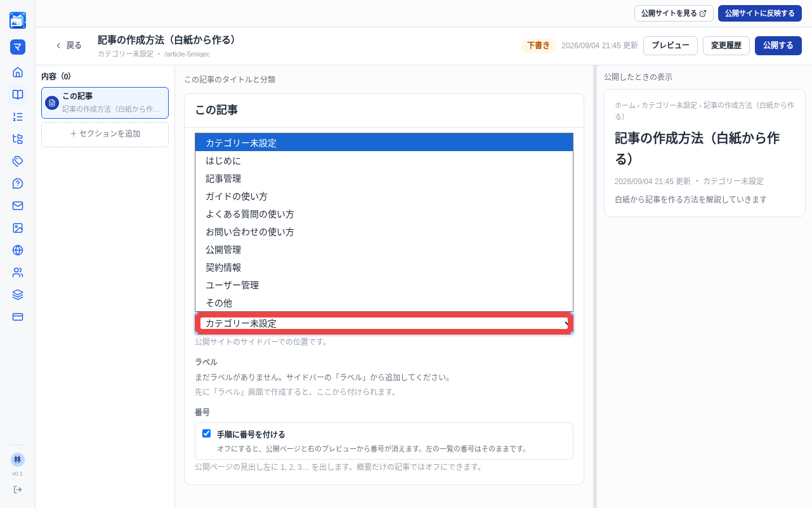This screenshot has width=812, height=508.
Task: Open the image icon in sidebar
Action: click(x=18, y=228)
